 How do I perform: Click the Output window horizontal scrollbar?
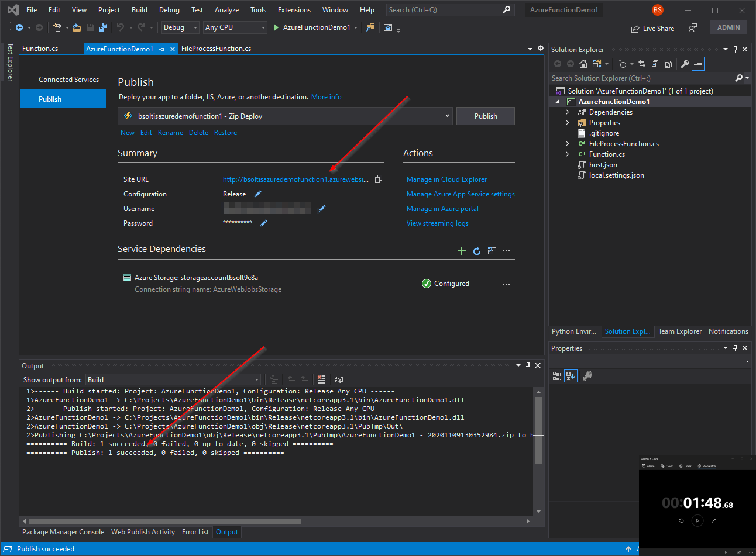point(165,521)
